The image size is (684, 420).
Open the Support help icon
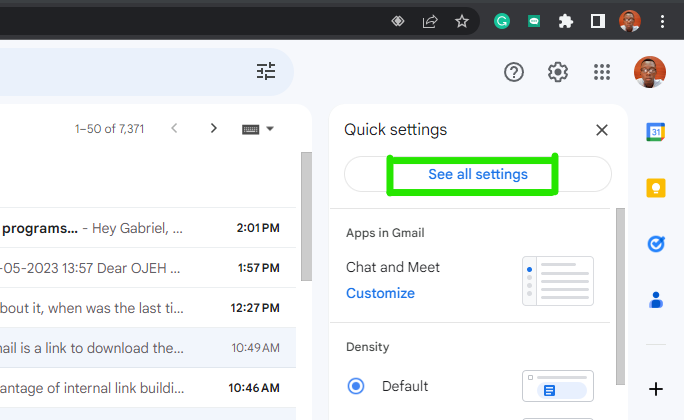[x=514, y=72]
